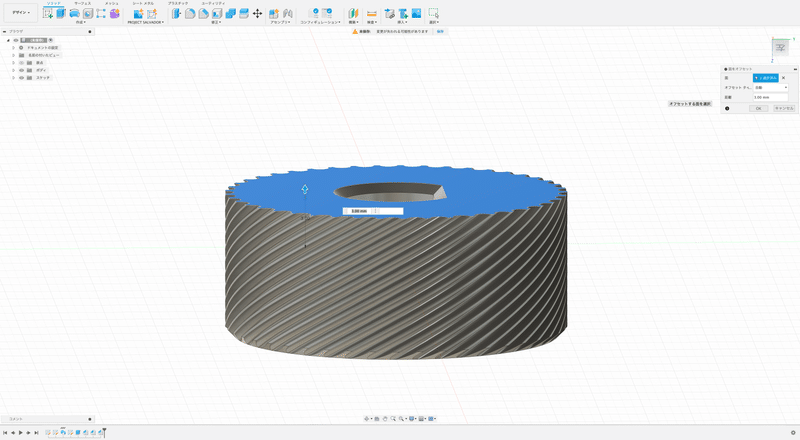Clear face selection with the X button

click(x=784, y=78)
